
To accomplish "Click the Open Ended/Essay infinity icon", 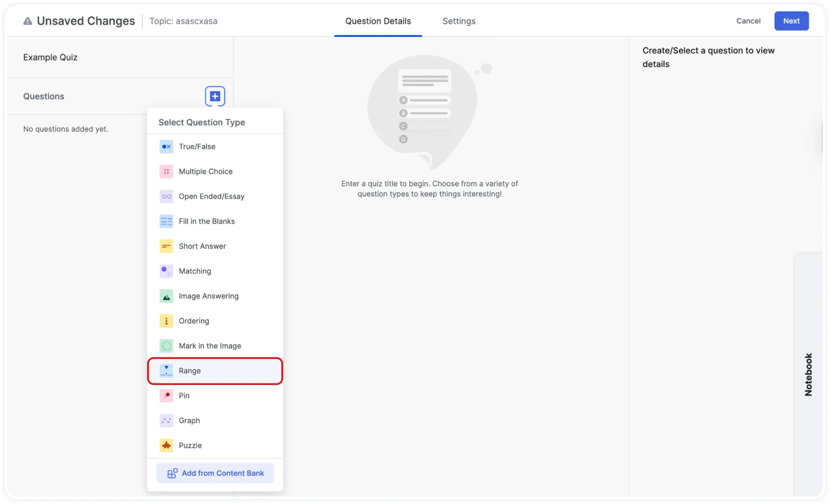I will click(x=166, y=196).
